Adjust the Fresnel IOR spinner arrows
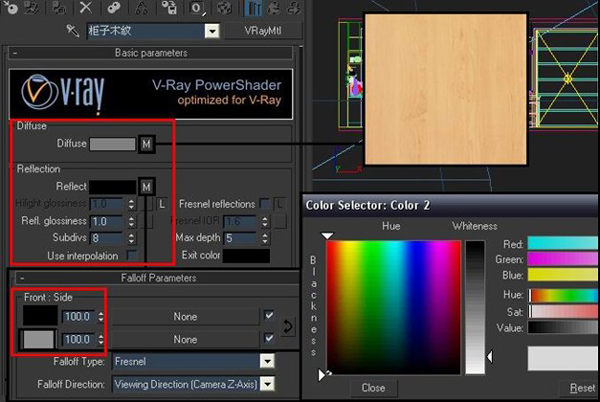 click(265, 221)
